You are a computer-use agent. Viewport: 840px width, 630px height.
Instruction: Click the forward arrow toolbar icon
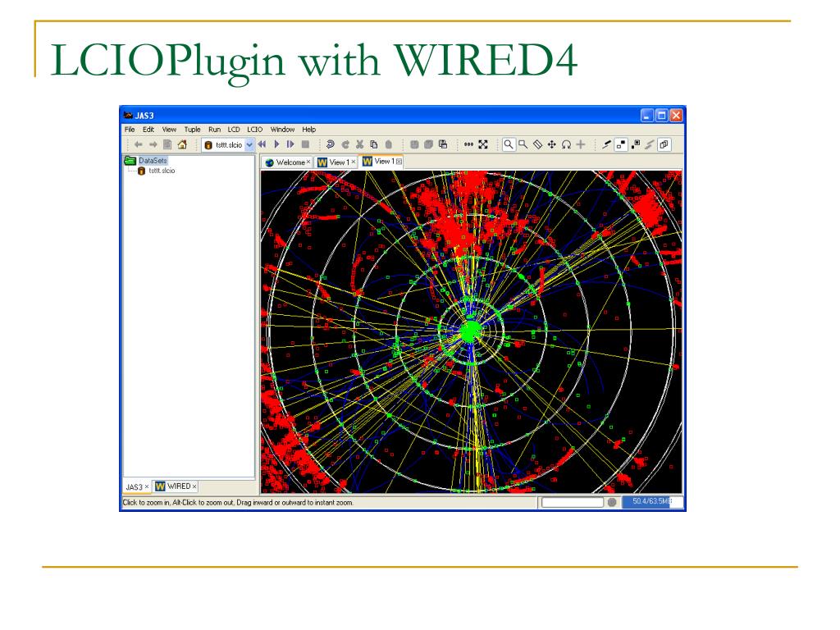153,144
